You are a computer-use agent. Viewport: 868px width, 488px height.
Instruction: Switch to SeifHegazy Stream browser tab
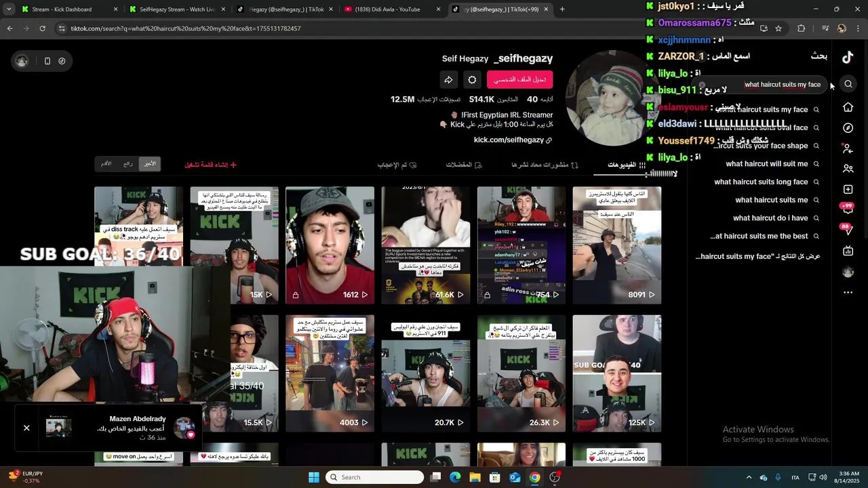pos(176,9)
